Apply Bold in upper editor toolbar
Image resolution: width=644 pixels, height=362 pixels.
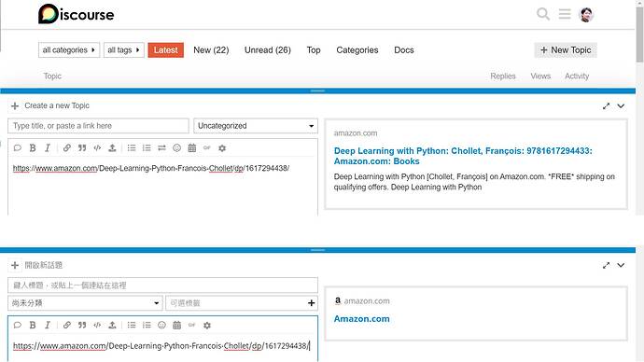33,147
